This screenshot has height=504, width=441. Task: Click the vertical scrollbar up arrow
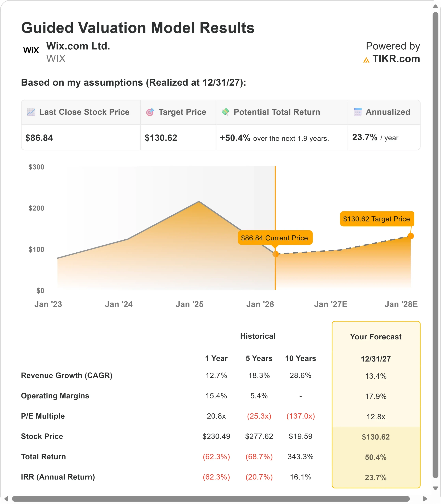435,6
